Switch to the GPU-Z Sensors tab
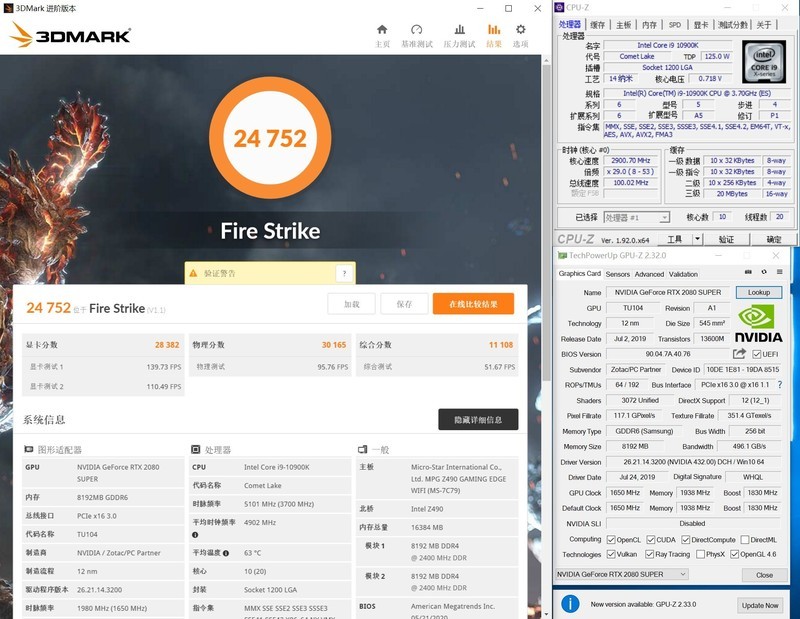Image resolution: width=800 pixels, height=619 pixels. 617,274
